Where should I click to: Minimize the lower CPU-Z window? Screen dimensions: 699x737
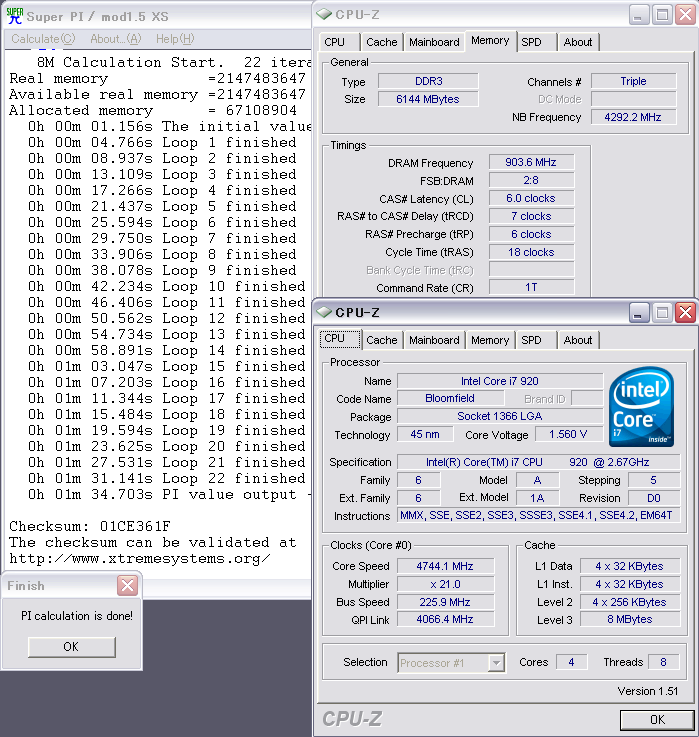click(x=637, y=313)
